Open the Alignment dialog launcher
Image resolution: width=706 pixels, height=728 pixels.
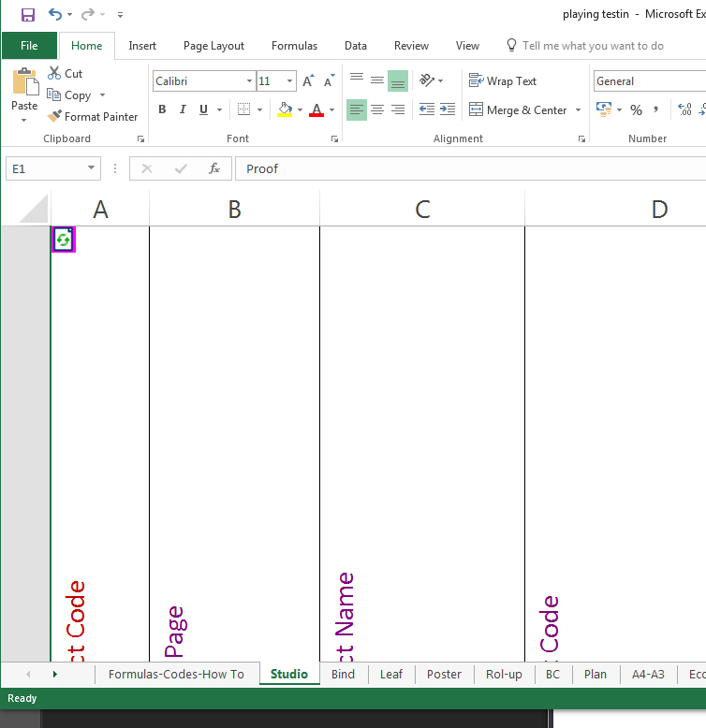coord(581,138)
